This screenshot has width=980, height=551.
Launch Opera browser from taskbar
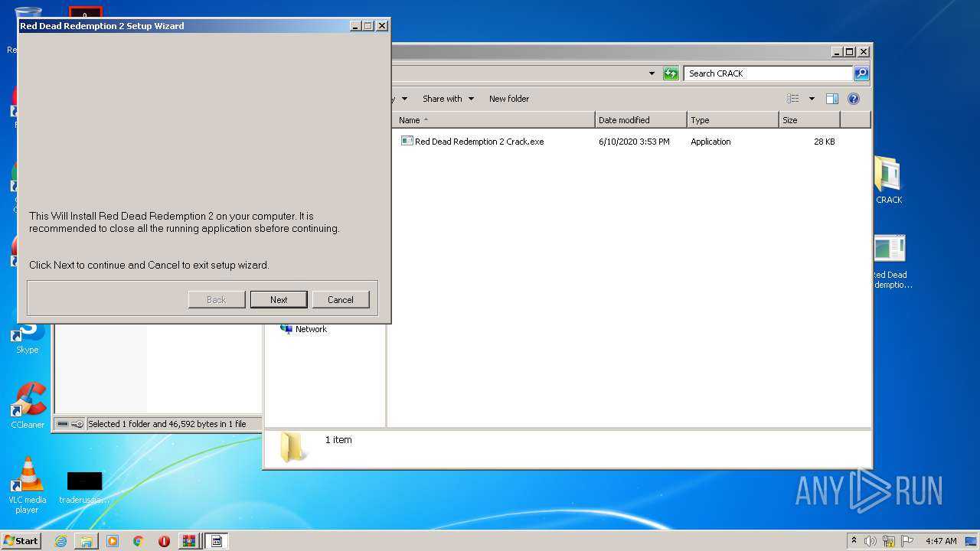[x=164, y=541]
